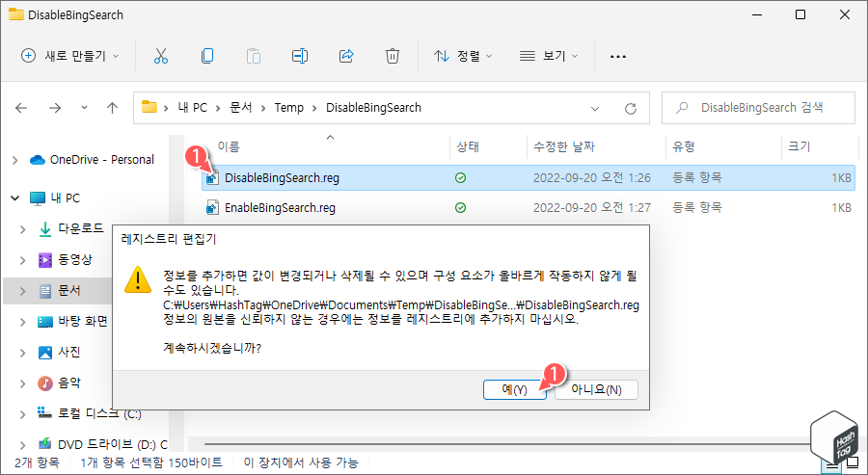This screenshot has width=868, height=475.
Task: Click the DisableBingSearch 검색 search box
Action: tap(758, 108)
